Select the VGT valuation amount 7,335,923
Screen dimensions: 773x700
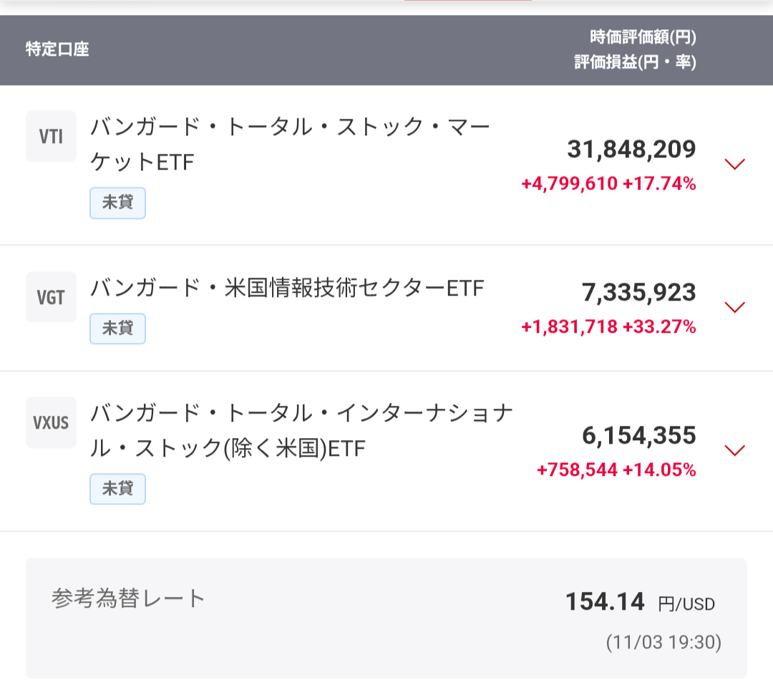click(x=638, y=293)
